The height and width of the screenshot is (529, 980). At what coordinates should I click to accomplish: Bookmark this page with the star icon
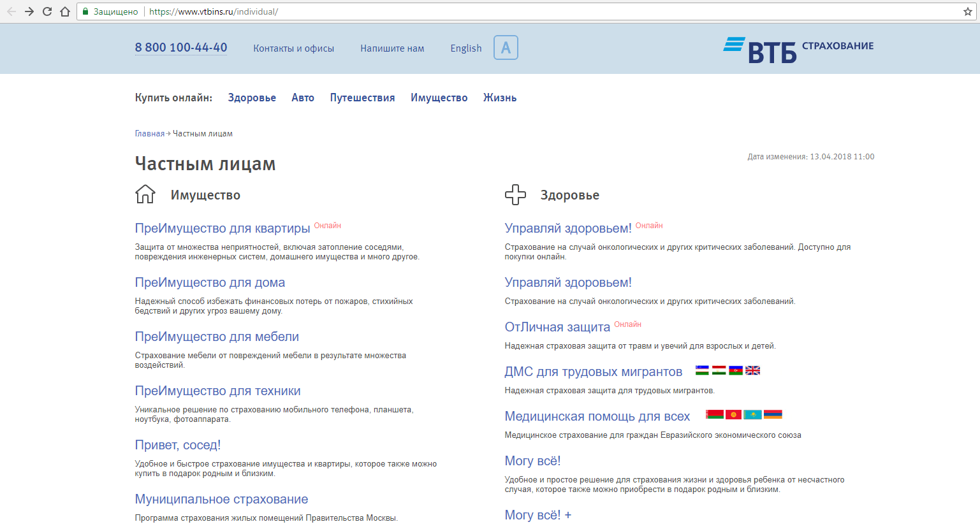pyautogui.click(x=967, y=11)
